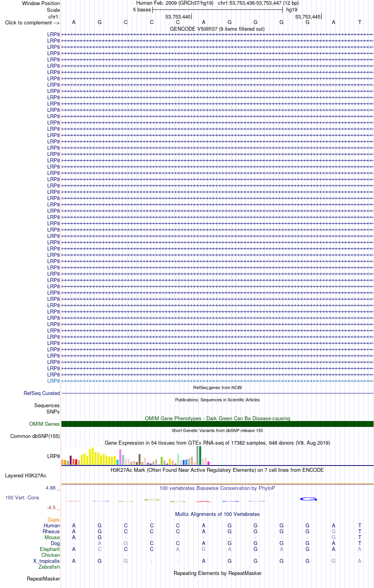The height and width of the screenshot is (588, 374).
Task: Click the 4.88 upper PhyloP axis value
Action: coord(50,488)
